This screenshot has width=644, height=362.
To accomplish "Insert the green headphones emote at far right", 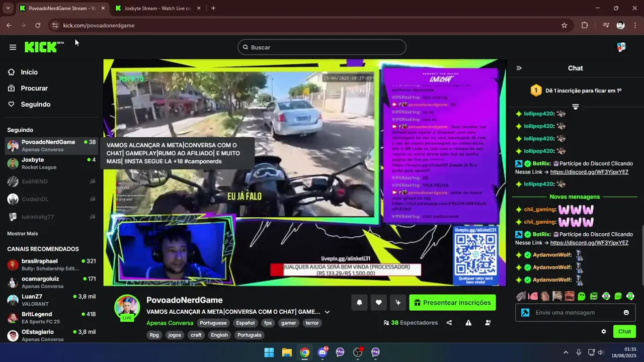I will (x=630, y=296).
